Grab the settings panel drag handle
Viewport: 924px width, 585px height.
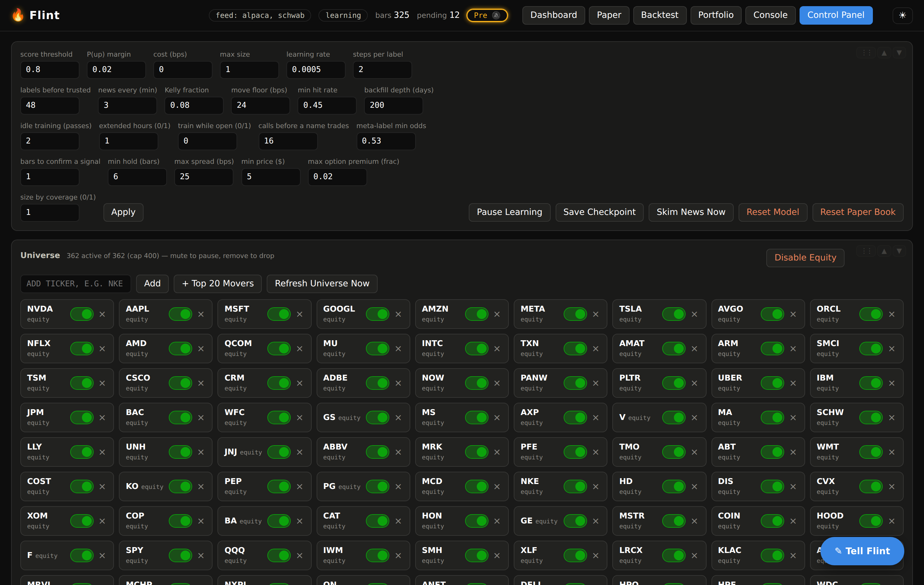pyautogui.click(x=866, y=53)
